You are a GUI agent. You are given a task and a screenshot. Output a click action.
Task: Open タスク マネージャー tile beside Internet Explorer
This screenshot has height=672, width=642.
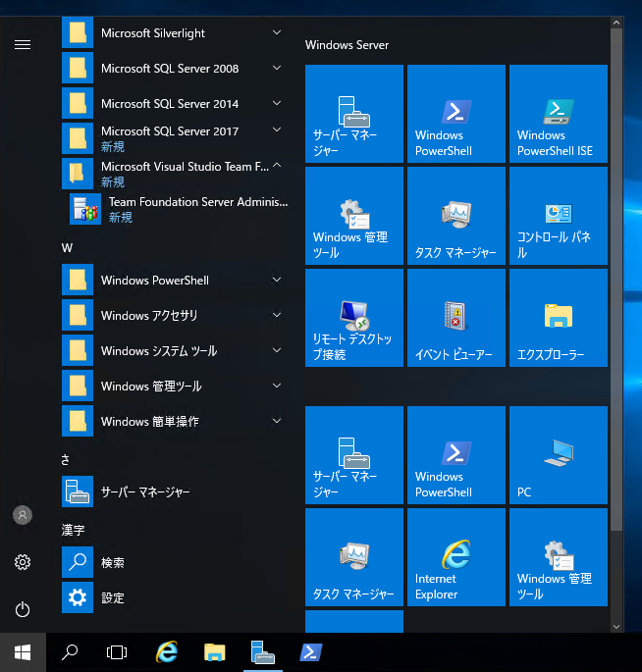tap(354, 557)
